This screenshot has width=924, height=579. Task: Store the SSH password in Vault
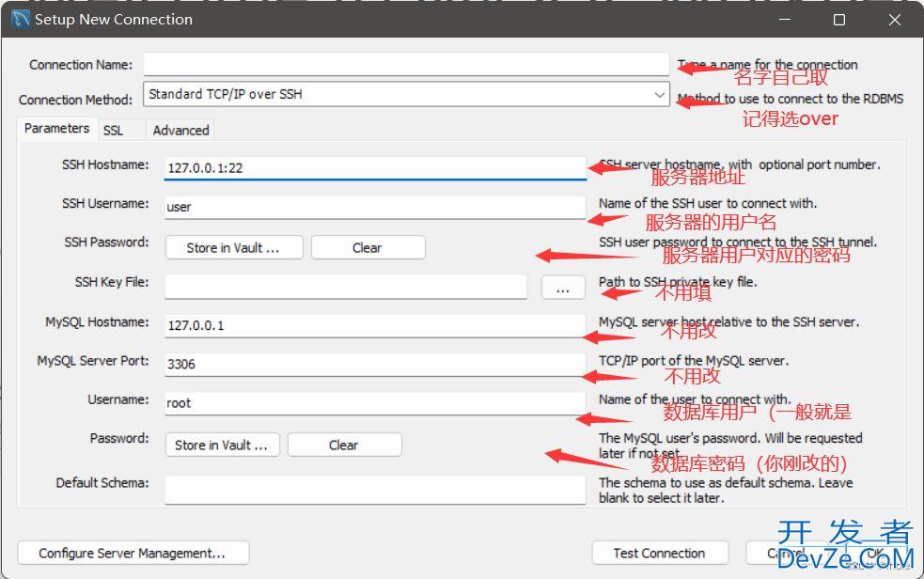pyautogui.click(x=234, y=247)
